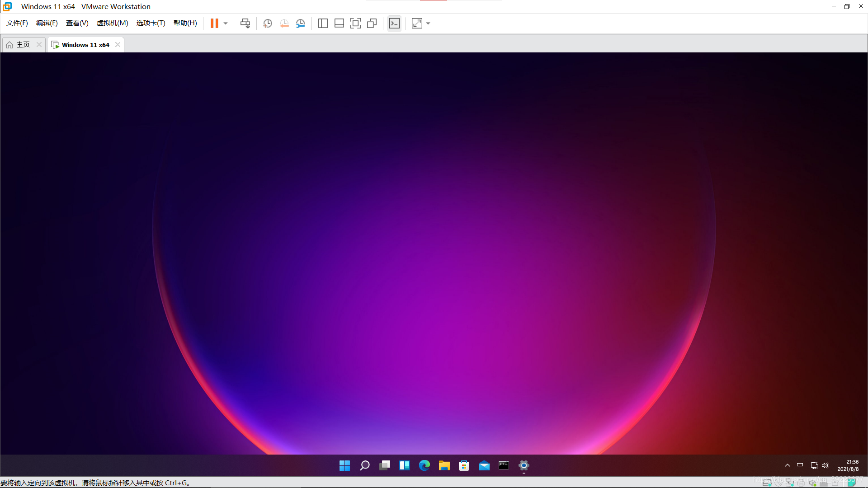The image size is (868, 488).
Task: Click the printer device status icon
Action: [801, 483]
